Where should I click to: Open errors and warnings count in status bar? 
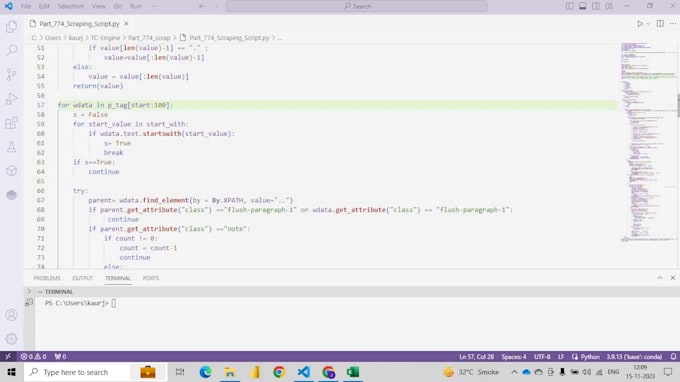pos(33,356)
